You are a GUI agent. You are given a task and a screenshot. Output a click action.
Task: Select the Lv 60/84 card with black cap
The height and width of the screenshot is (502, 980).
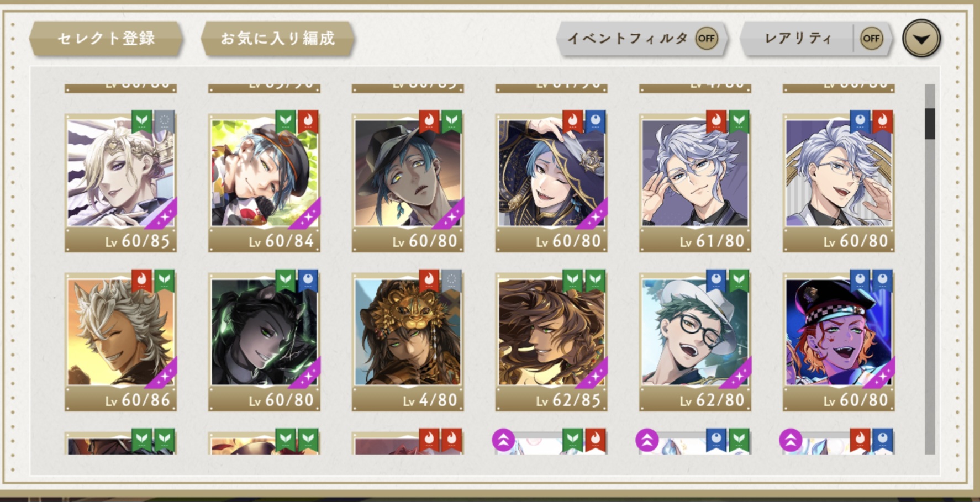click(264, 183)
